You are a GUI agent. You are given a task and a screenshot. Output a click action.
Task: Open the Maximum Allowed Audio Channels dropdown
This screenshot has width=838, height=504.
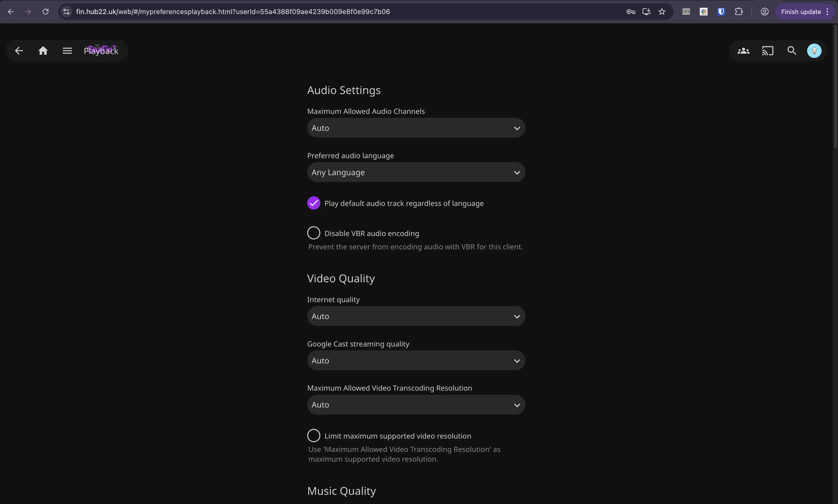[415, 128]
